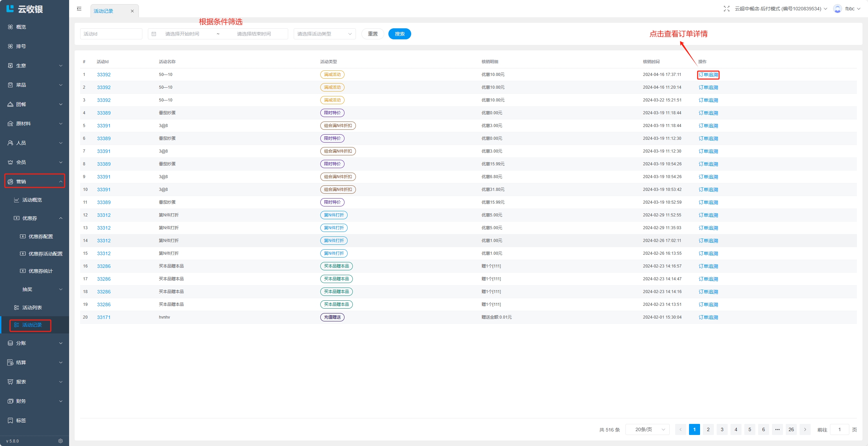This screenshot has height=446, width=868.
Task: Click the user avatar icon for fbbc
Action: (837, 9)
